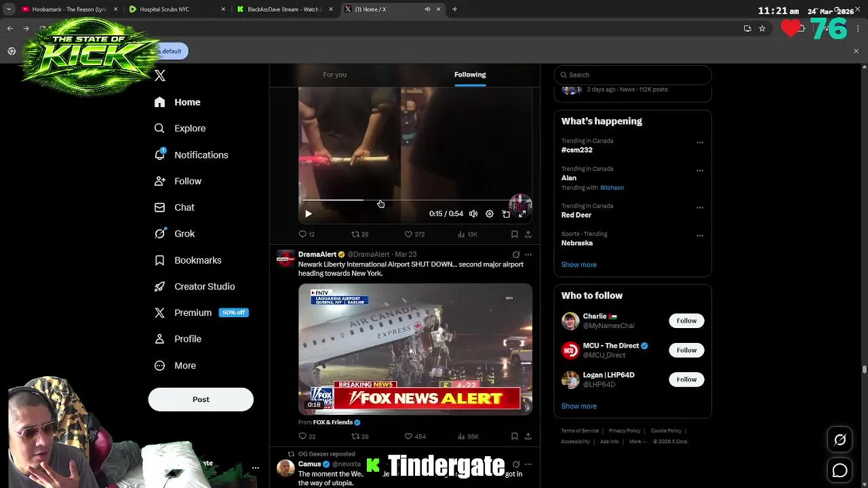Open the video settings gear
This screenshot has height=488, width=868.
490,213
